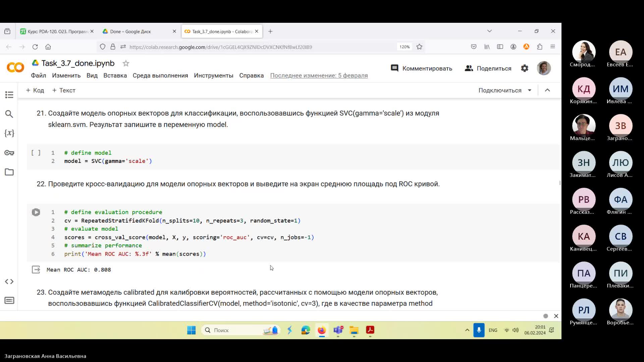Open the terminal panel icon

(x=9, y=300)
